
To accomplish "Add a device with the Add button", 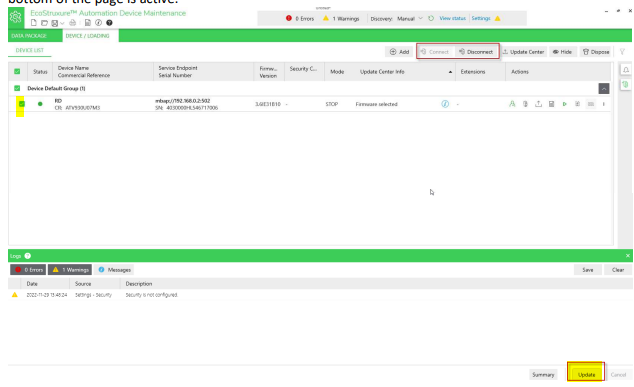I will pyautogui.click(x=399, y=52).
